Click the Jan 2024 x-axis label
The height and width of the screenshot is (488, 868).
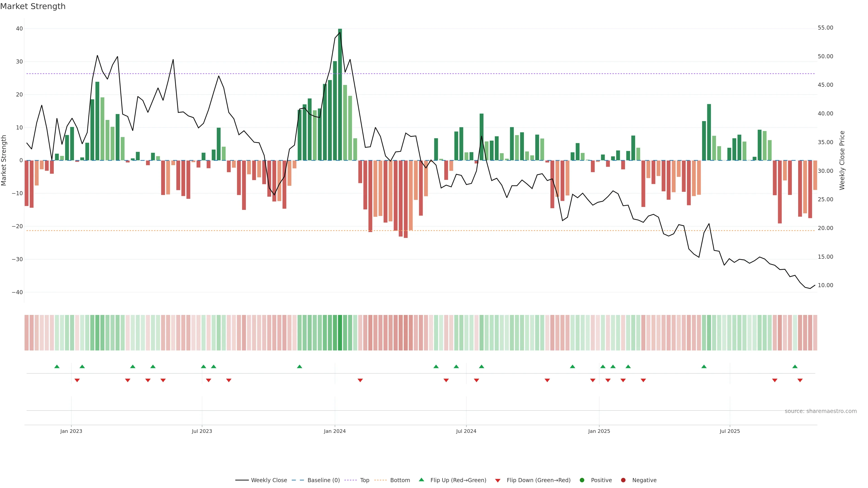pos(335,431)
